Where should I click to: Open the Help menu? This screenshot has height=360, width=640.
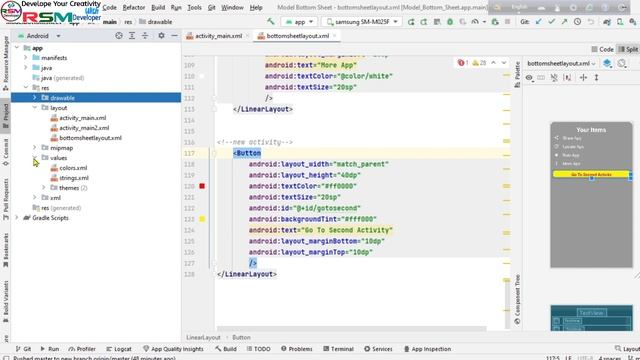click(256, 7)
